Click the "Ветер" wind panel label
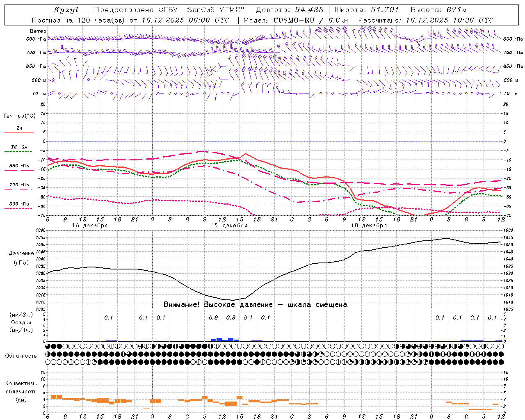Viewport: 525px width, 420px height. tap(38, 31)
